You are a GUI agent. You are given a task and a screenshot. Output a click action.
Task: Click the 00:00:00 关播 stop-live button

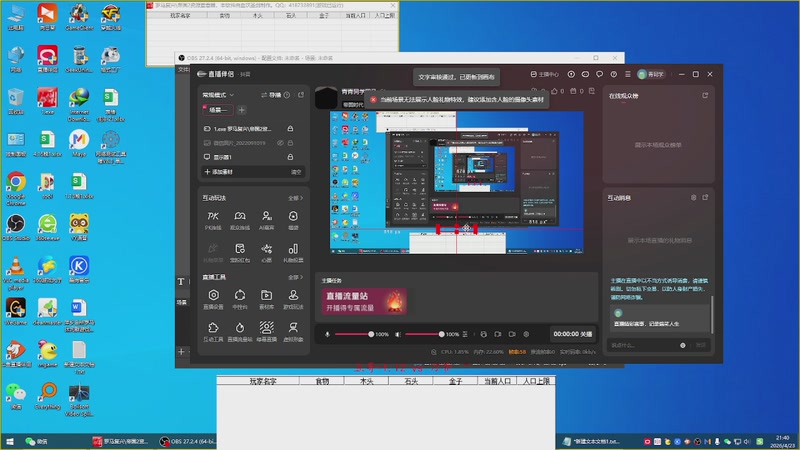click(573, 334)
